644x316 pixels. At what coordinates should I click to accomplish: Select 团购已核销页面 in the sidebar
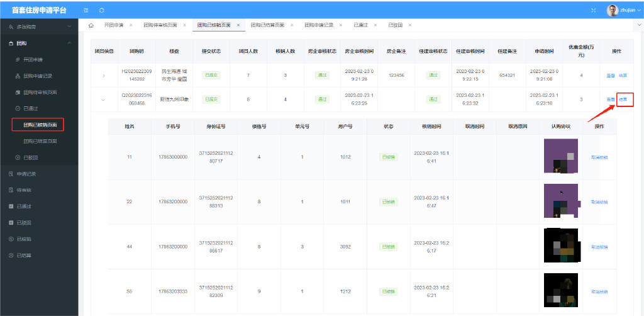(x=39, y=125)
